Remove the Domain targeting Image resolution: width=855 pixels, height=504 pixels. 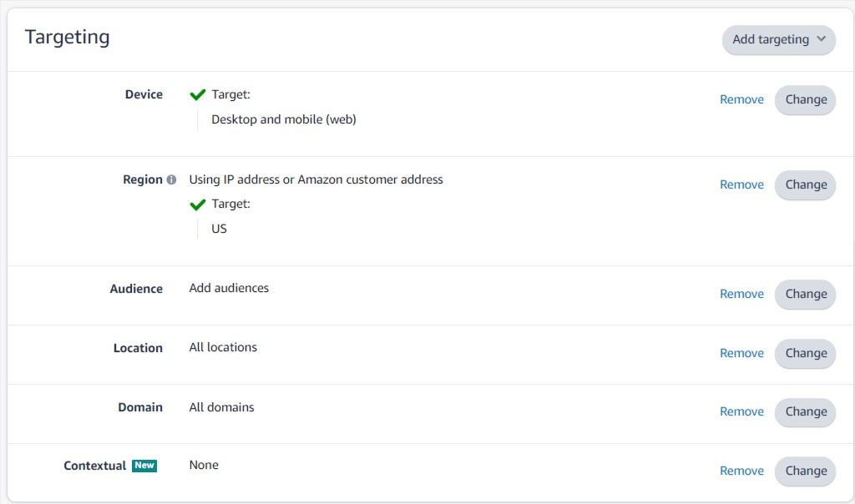[x=741, y=411]
